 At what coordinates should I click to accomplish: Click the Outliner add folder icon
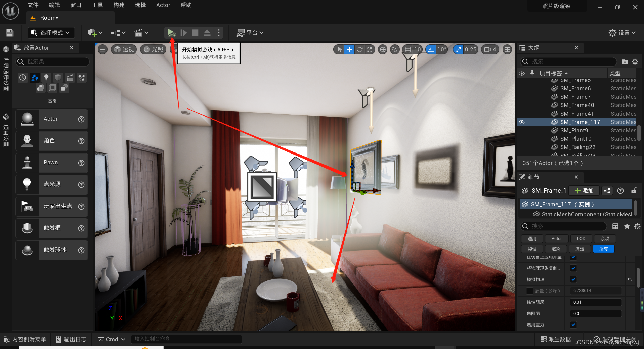click(625, 61)
